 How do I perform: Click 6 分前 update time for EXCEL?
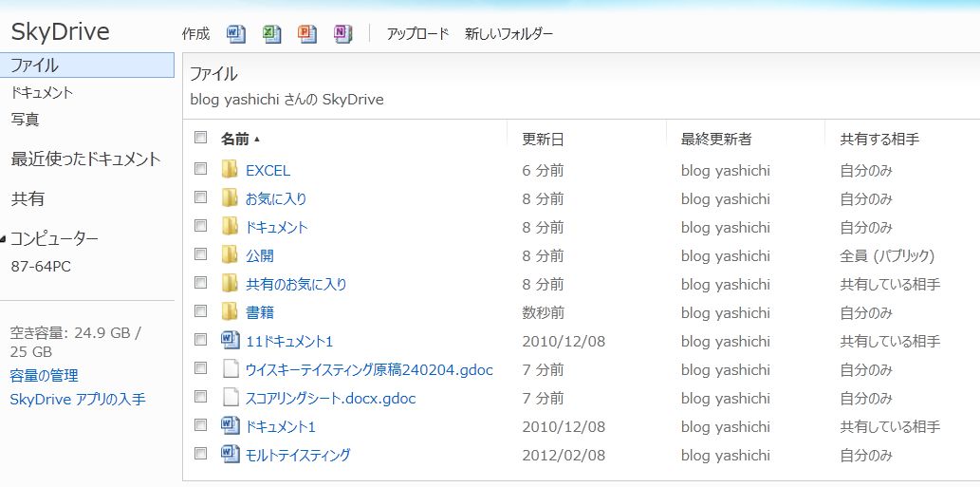[x=543, y=171]
